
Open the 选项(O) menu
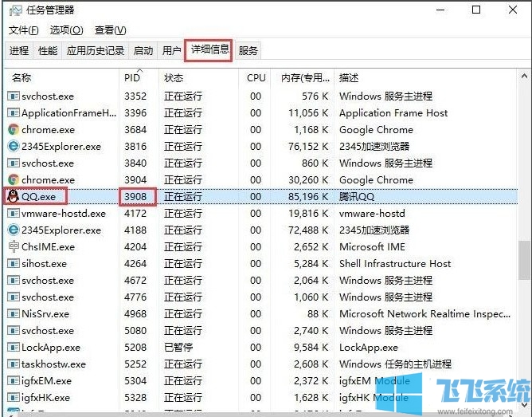pyautogui.click(x=67, y=30)
